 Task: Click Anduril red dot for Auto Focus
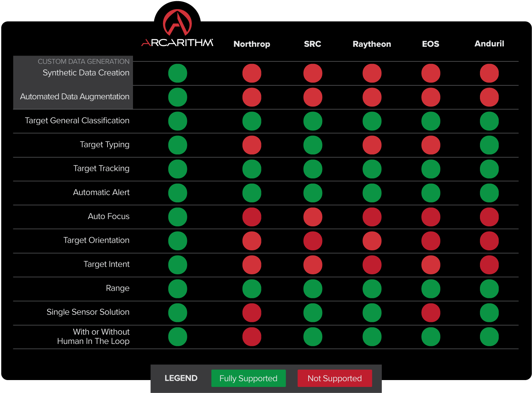tap(489, 217)
